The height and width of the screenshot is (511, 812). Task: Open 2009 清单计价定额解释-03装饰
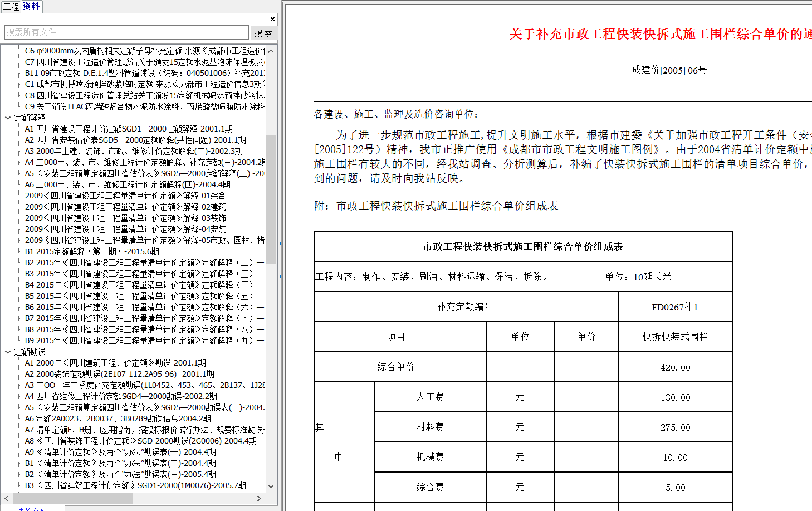point(125,218)
